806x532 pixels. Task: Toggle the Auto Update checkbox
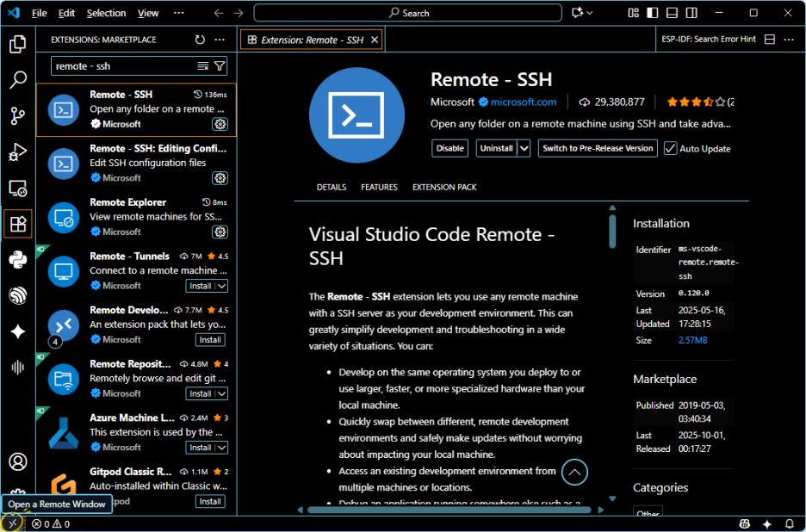coord(670,149)
